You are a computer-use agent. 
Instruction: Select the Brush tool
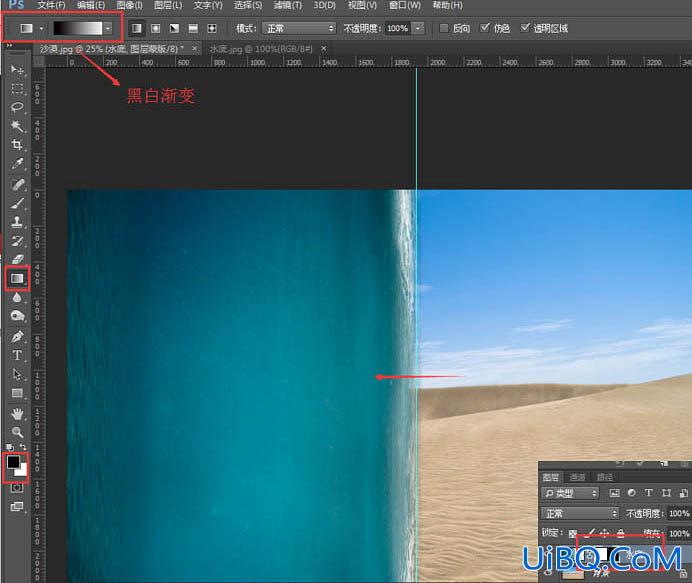point(17,203)
